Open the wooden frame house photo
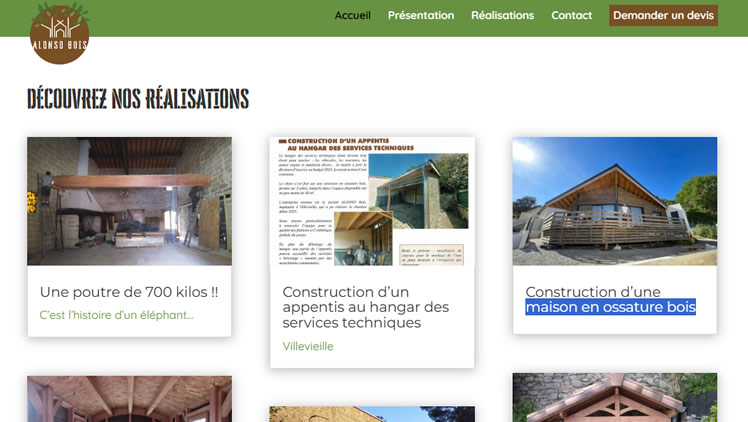The width and height of the screenshot is (748, 422). (614, 201)
